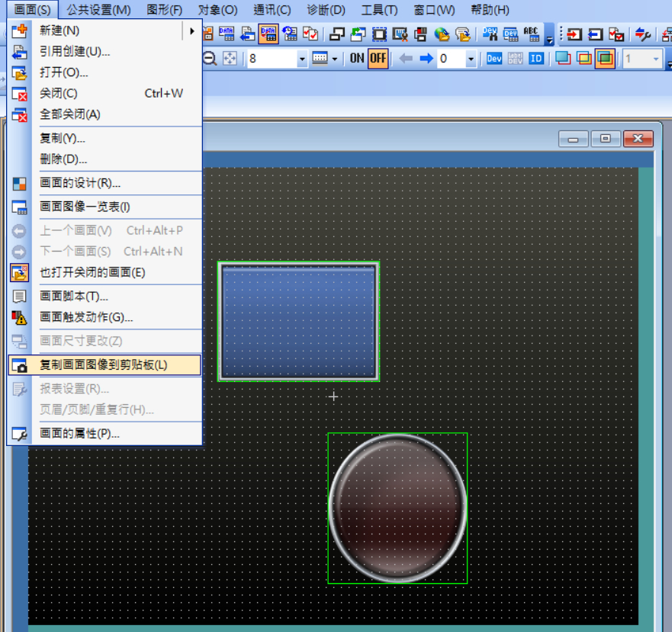The width and height of the screenshot is (672, 632).
Task: Click the blue rectangle object on canvas
Action: tap(298, 321)
